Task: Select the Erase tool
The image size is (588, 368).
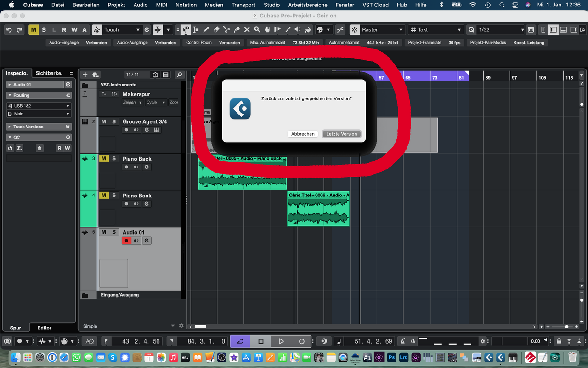Action: pyautogui.click(x=216, y=29)
